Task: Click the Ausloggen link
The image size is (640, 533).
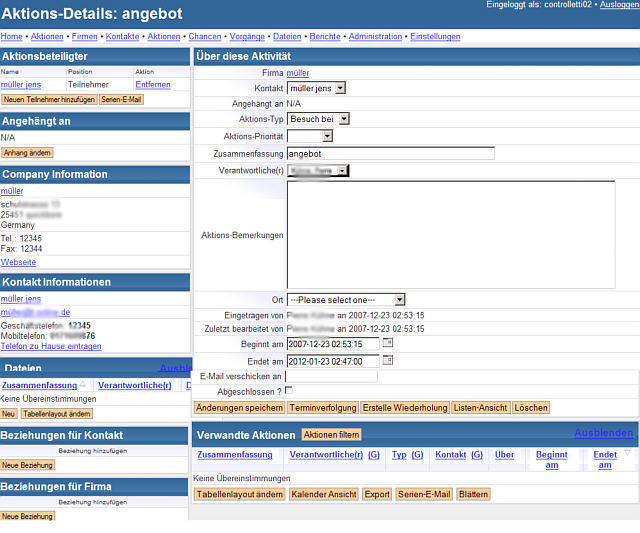Action: [x=619, y=5]
